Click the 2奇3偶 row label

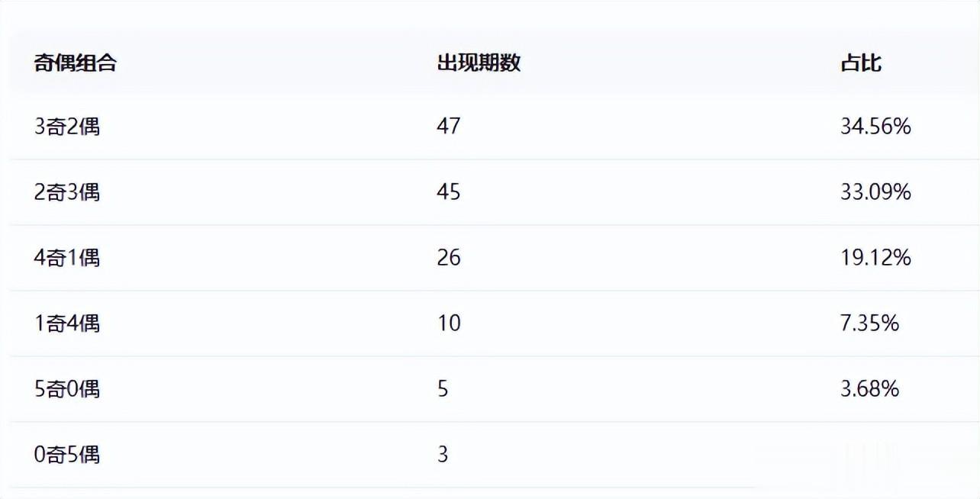click(x=67, y=192)
